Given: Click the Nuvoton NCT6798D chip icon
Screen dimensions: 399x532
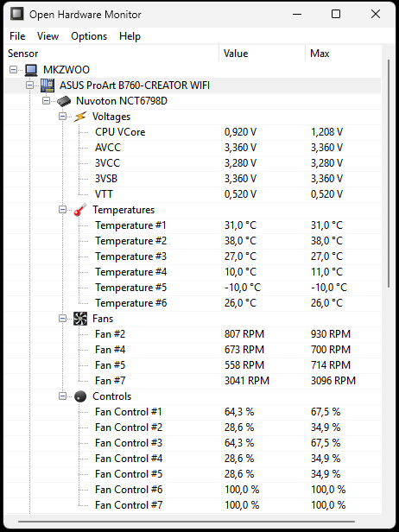Looking at the screenshot, I should coord(64,101).
